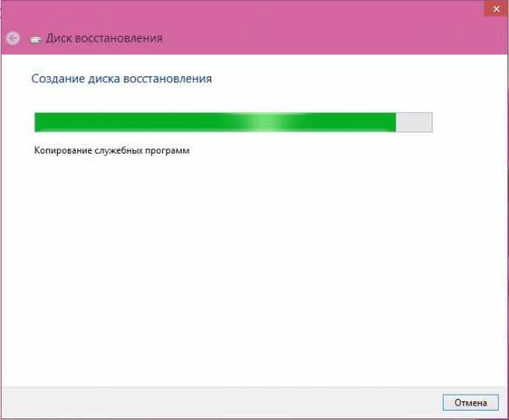Viewport: 509px width, 420px height.
Task: Click the gray unfilled end of progress bar
Action: [x=414, y=122]
